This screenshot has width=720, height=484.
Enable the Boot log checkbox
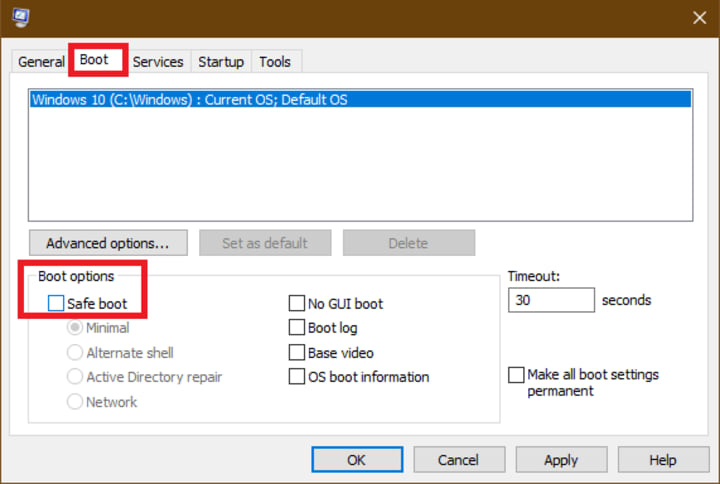pos(297,328)
